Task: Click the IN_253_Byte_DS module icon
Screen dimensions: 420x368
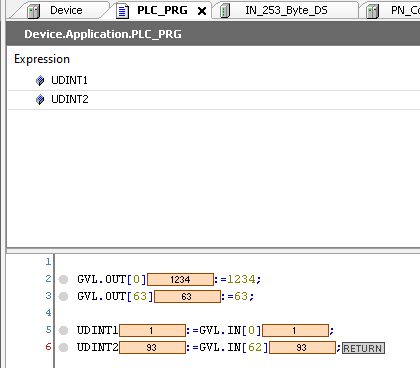Action: coord(225,11)
